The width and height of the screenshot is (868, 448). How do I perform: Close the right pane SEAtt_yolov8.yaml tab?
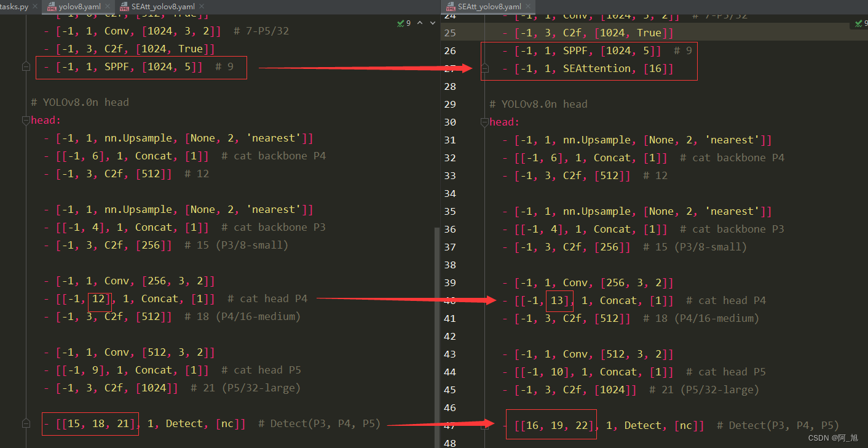tap(529, 7)
